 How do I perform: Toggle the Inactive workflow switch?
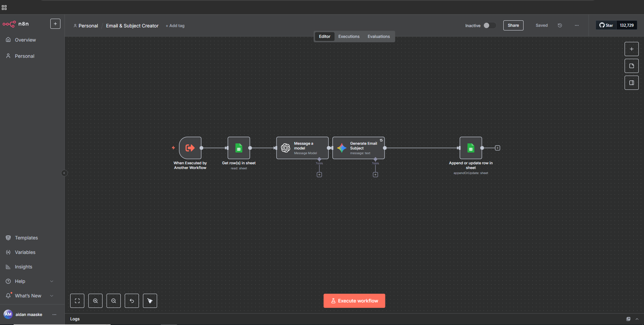point(490,25)
